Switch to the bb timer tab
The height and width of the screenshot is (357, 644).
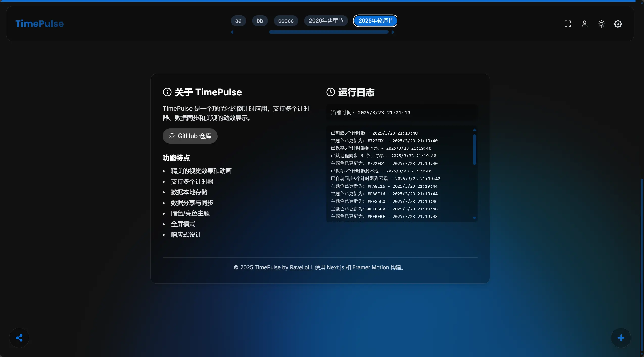coord(260,21)
